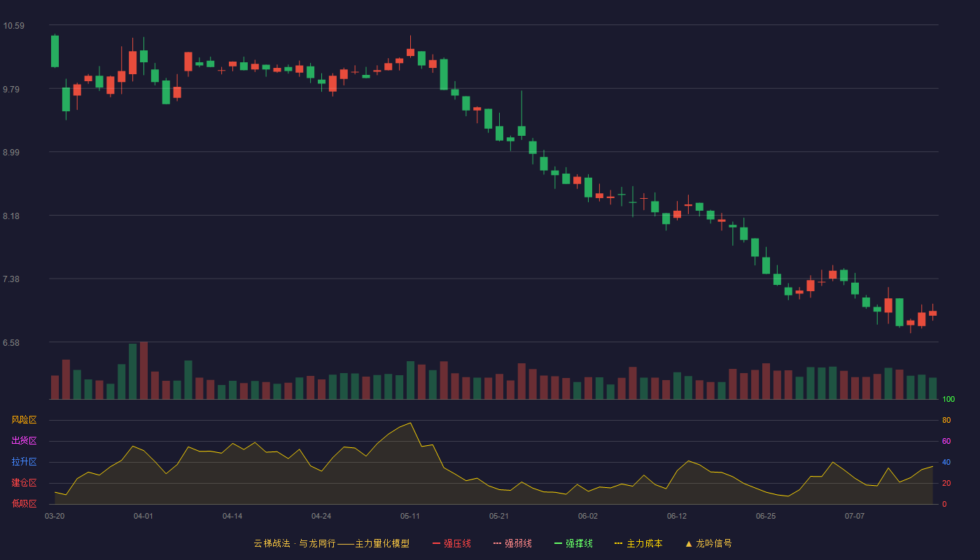
Task: Click the yellow dashed icon beside 主力成本
Action: (619, 543)
